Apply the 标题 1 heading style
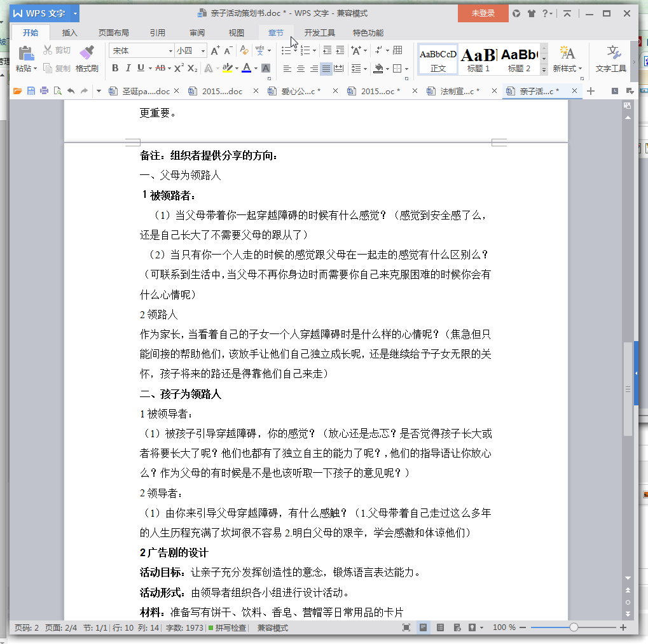Image resolution: width=648 pixels, height=644 pixels. pos(478,59)
